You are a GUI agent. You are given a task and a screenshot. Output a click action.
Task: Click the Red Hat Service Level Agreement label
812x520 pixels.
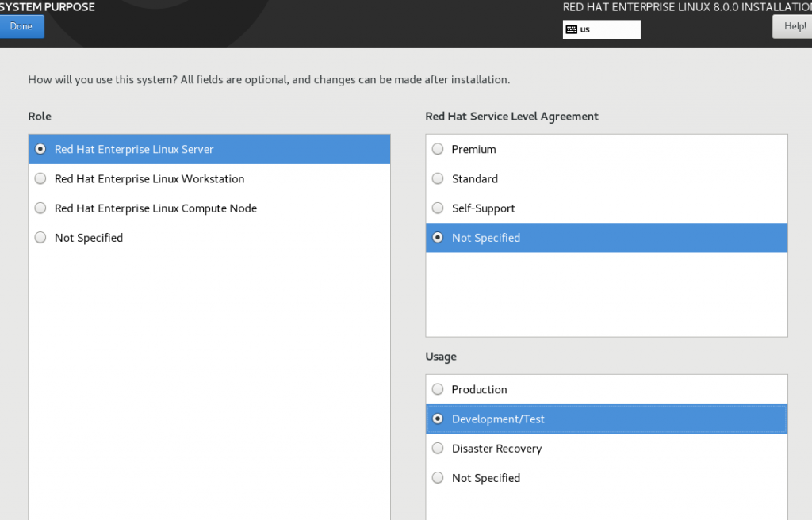511,117
